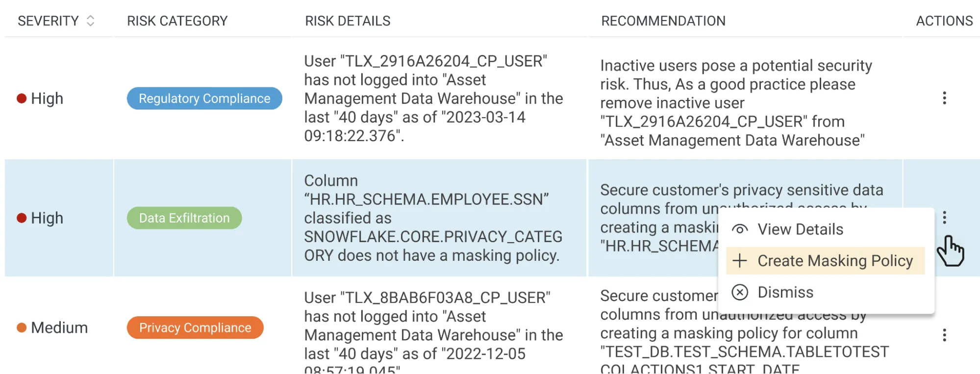The width and height of the screenshot is (980, 374).
Task: Click the orange Medium severity dot
Action: point(22,327)
